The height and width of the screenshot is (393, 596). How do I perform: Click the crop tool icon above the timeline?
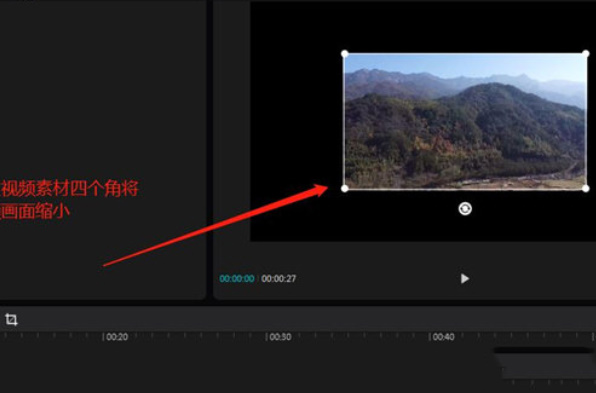pos(11,319)
